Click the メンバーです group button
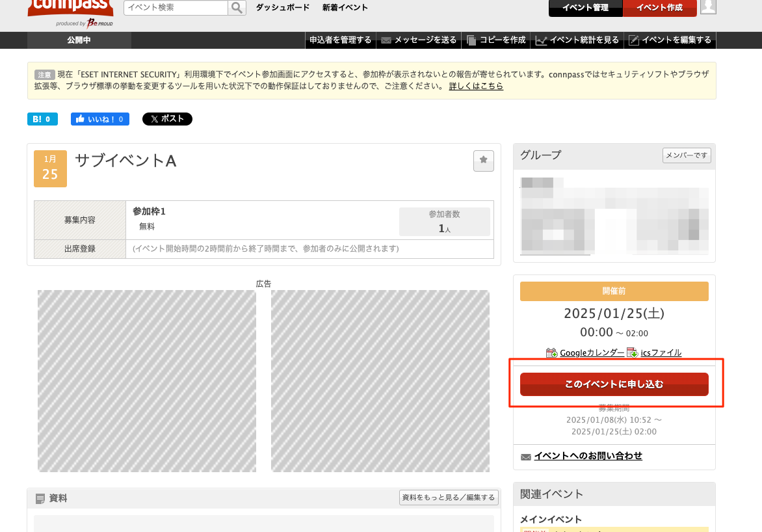Viewport: 762px width, 532px height. pyautogui.click(x=687, y=155)
